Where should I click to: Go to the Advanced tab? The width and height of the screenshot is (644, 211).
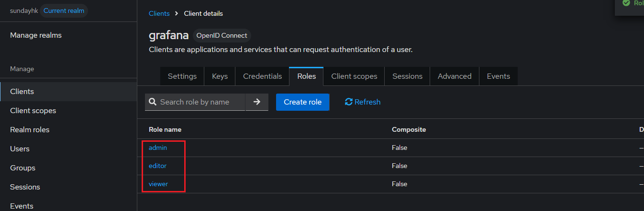coord(455,76)
